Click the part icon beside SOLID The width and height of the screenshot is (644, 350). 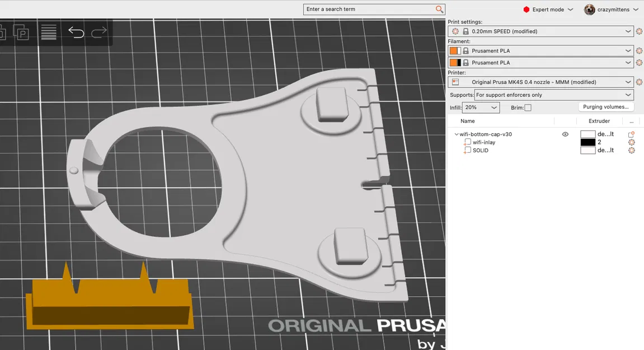tap(467, 151)
